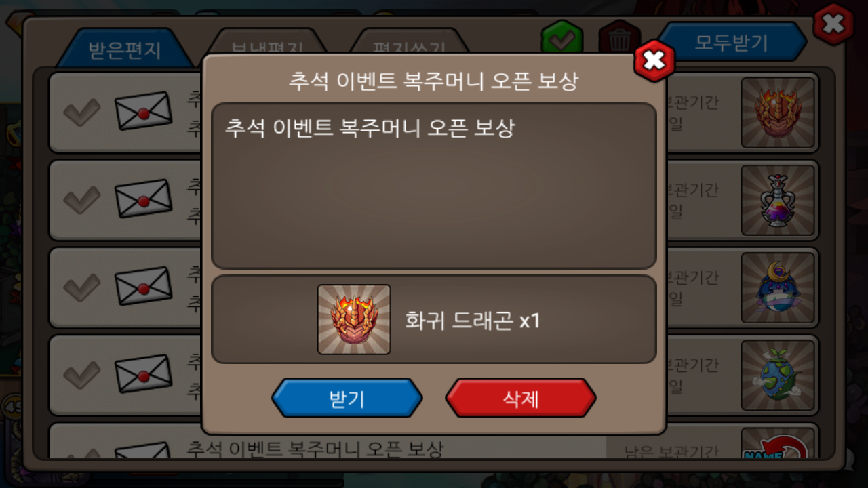Click the fire dragon egg reward icon in dialog
868x488 pixels.
[x=354, y=319]
